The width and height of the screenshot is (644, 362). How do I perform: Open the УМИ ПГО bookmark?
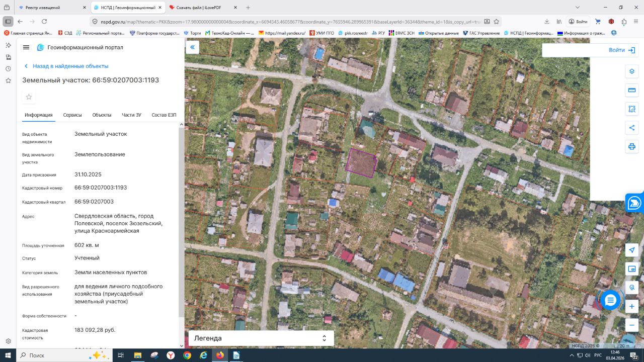click(321, 33)
